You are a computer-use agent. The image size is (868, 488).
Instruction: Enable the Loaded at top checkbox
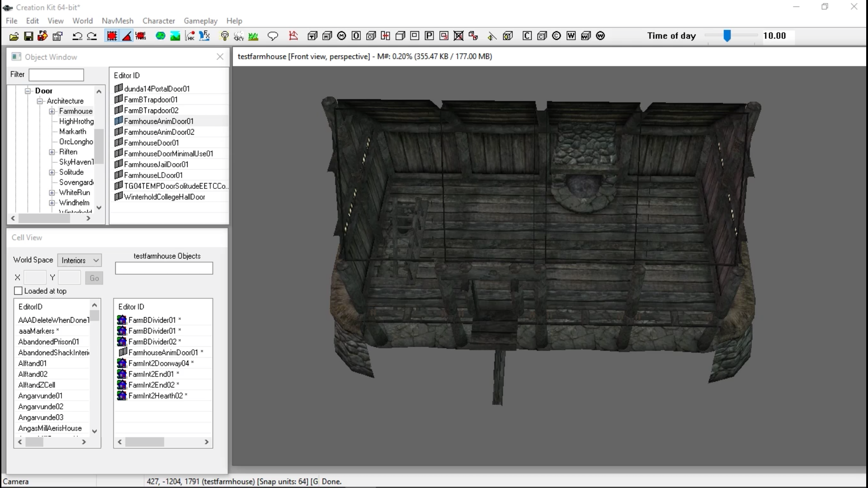19,291
